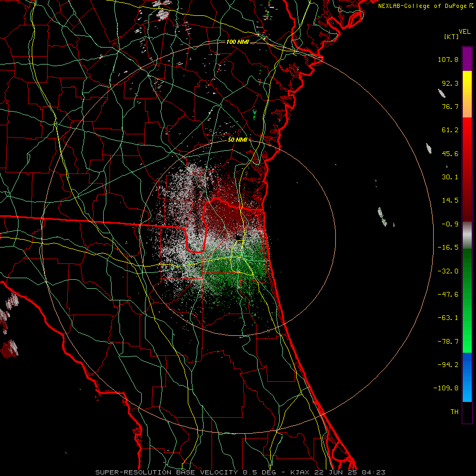Click the 45.6 legend value

coord(450,153)
